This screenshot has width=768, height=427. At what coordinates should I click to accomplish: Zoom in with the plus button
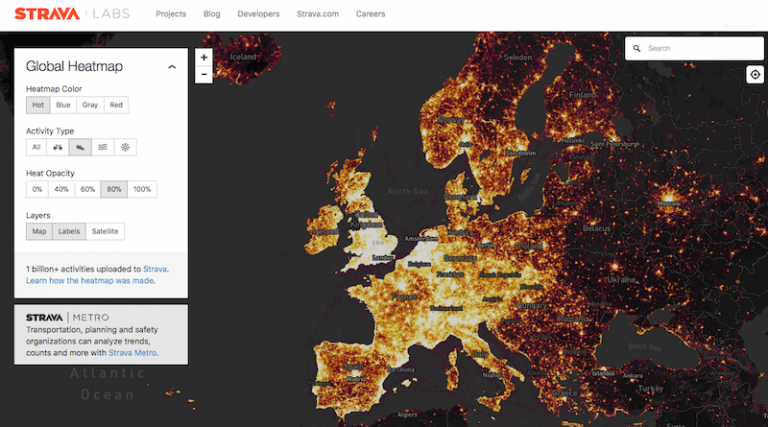coord(204,57)
